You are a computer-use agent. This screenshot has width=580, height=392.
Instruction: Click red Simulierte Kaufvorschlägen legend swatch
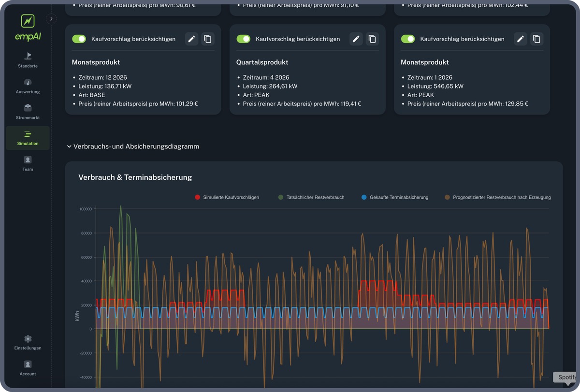[197, 197]
